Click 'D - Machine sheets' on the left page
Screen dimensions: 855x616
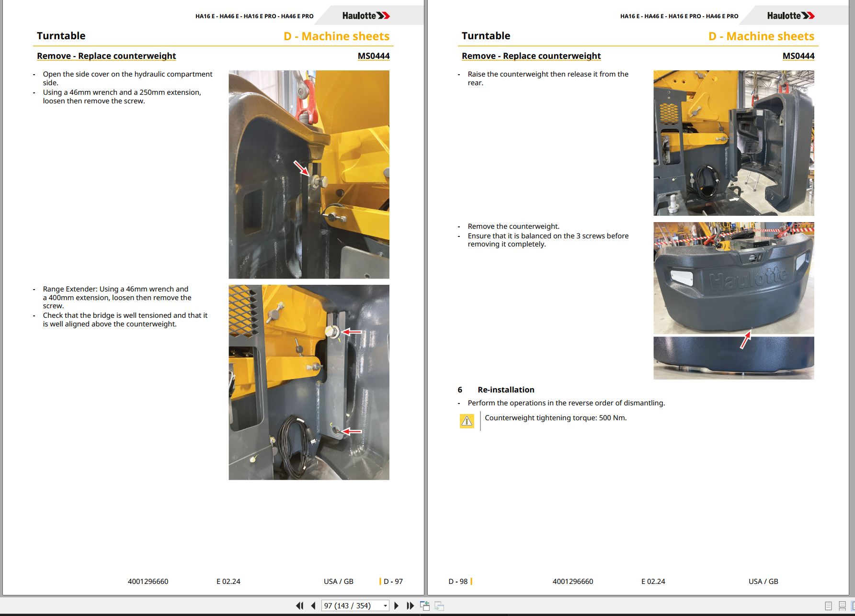[336, 36]
